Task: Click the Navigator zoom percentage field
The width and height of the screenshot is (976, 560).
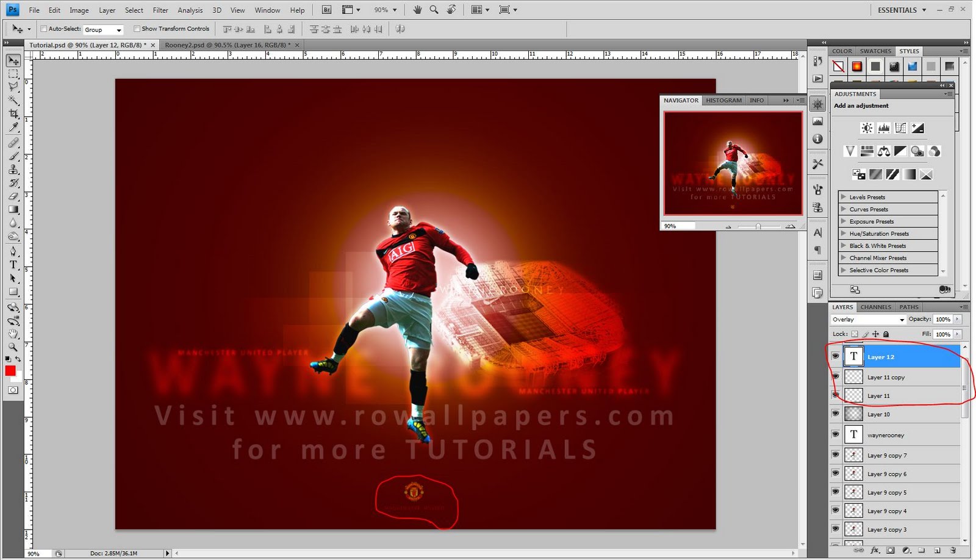Action: click(x=678, y=226)
